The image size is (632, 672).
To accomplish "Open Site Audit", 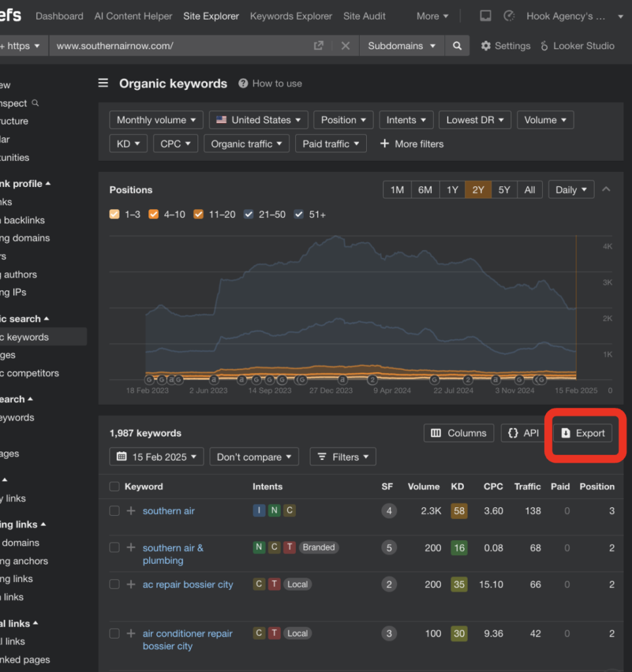I will click(x=364, y=16).
